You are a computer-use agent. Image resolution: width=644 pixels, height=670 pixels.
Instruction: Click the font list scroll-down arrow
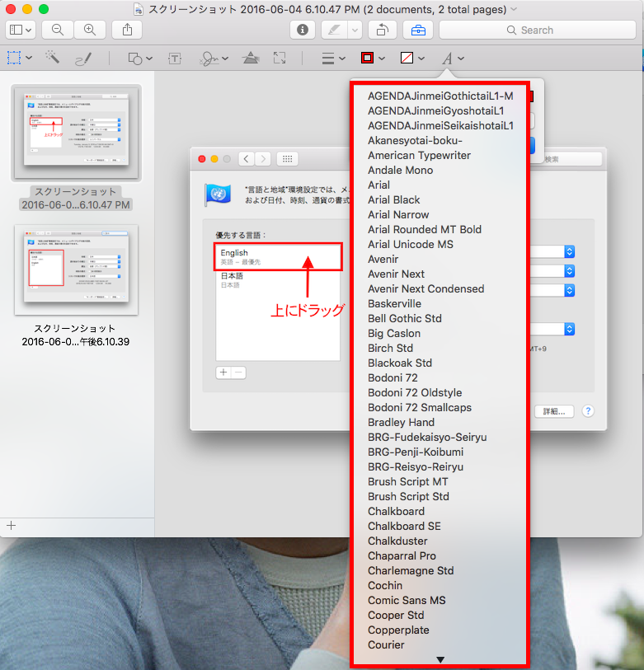pos(440,660)
